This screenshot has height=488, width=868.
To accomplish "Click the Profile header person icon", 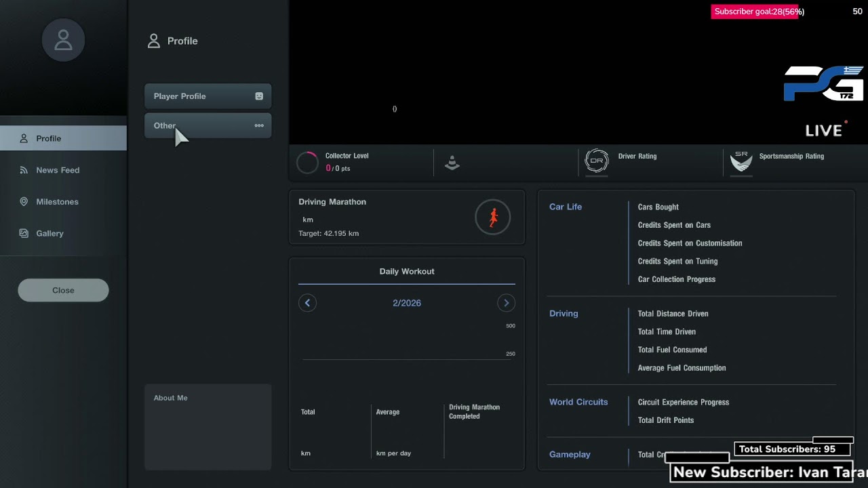I will [153, 41].
